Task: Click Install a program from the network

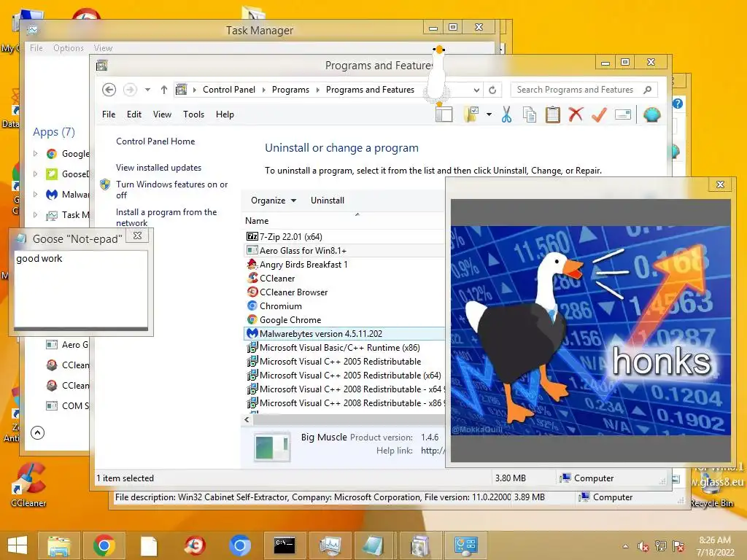Action: pos(166,217)
